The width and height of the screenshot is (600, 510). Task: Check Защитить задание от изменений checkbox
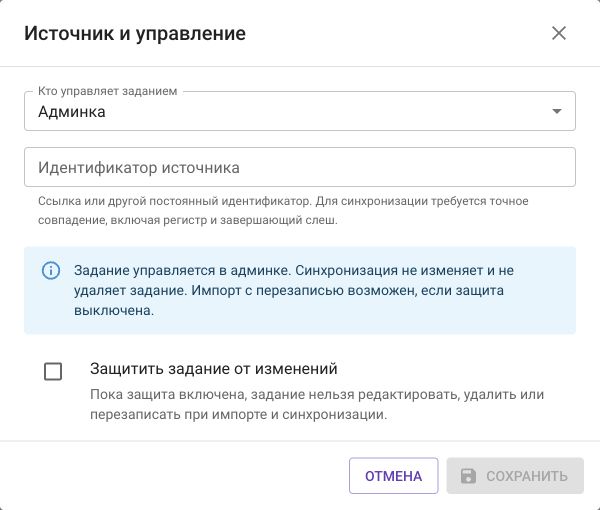[x=53, y=371]
